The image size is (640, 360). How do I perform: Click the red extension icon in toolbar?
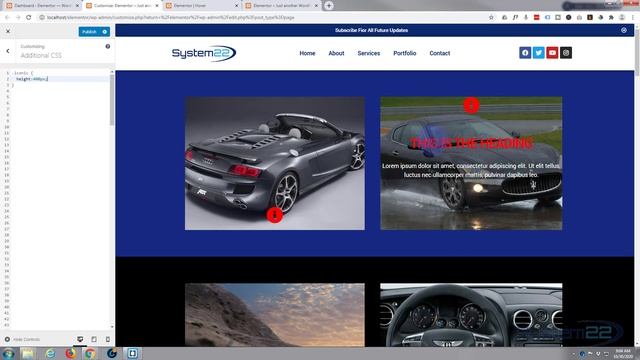pyautogui.click(x=536, y=18)
